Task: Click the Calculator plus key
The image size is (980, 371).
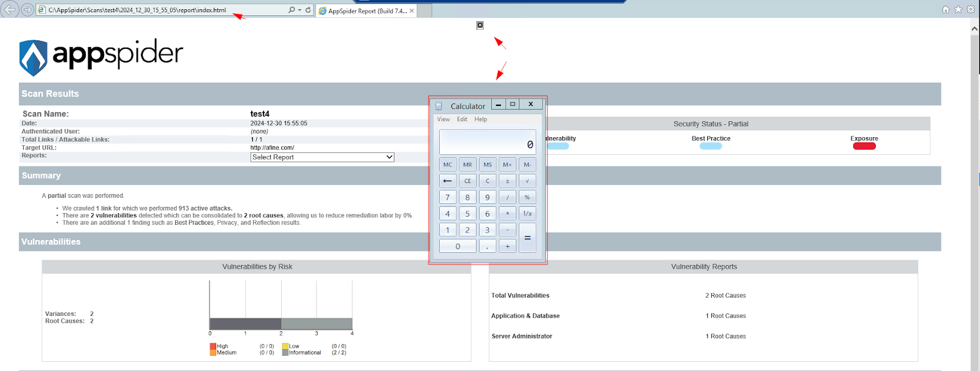Action: click(x=507, y=246)
